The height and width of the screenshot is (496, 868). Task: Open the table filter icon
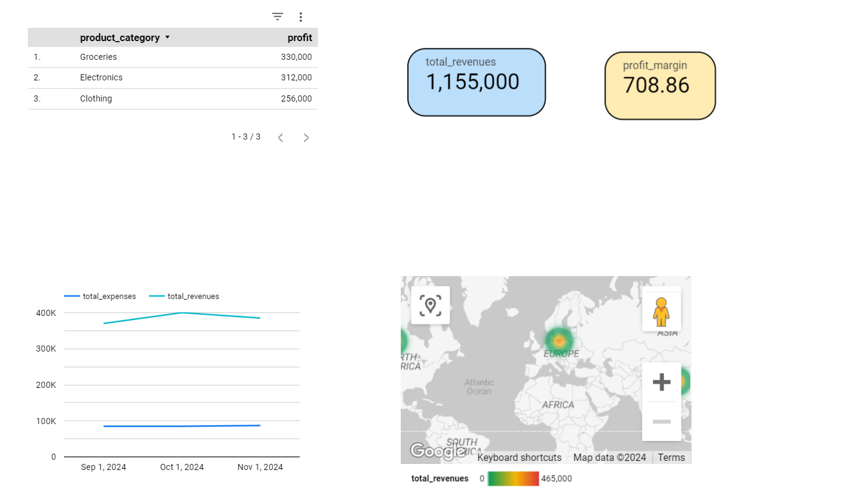pyautogui.click(x=277, y=17)
